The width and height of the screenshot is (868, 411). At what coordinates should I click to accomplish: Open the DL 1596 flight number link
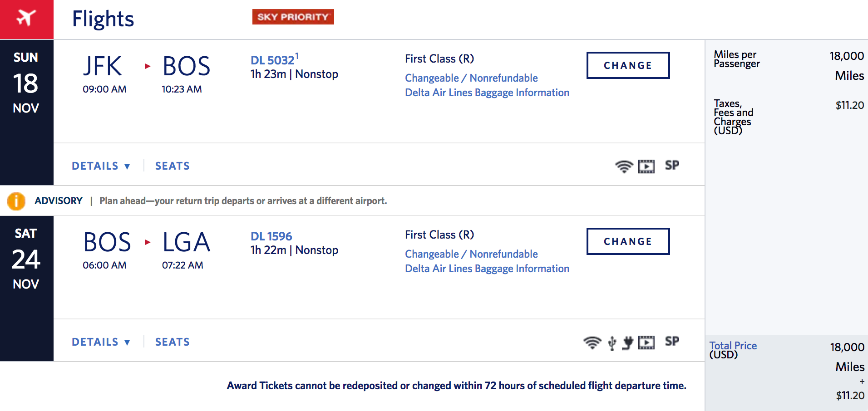tap(271, 236)
